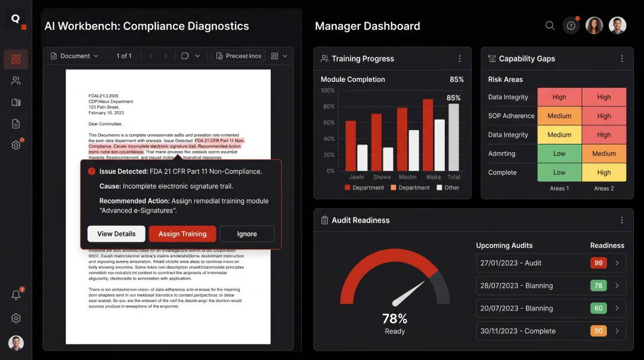Screen dimensions: 644x360
Task: Open the man's profile avatar in header
Action: [x=617, y=26]
